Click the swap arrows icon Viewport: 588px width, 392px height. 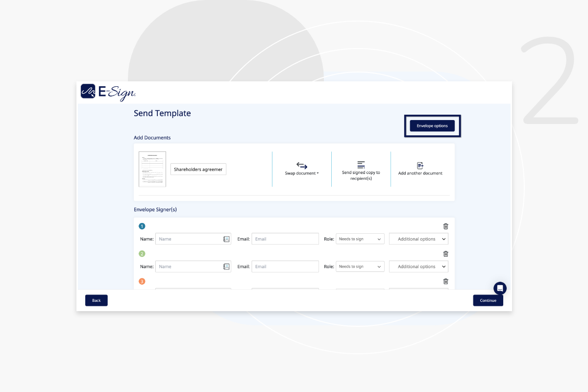tap(302, 166)
